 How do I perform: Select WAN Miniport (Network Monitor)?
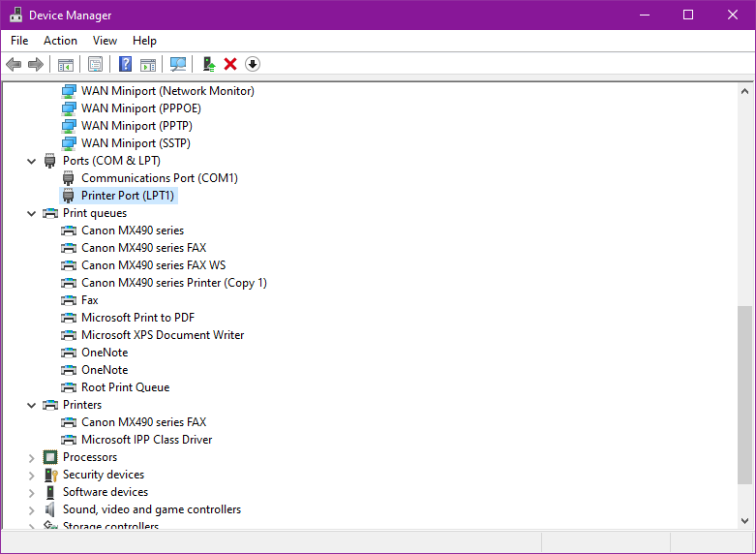point(167,91)
